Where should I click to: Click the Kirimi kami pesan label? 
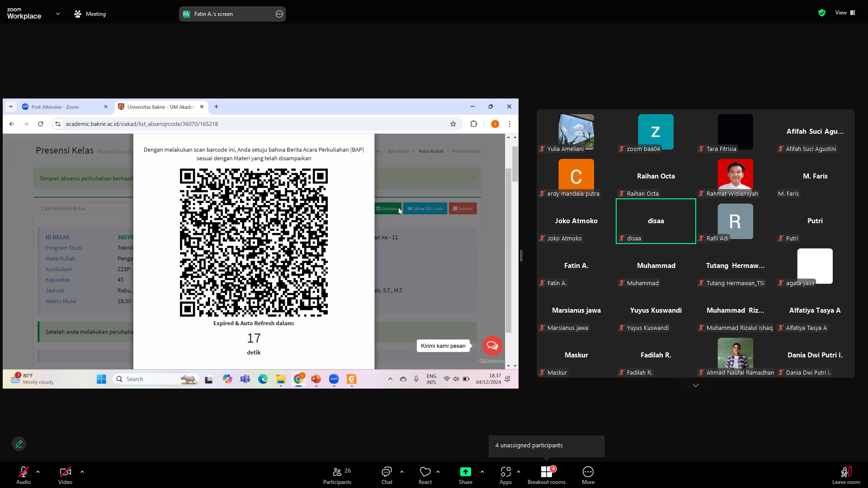[443, 346]
